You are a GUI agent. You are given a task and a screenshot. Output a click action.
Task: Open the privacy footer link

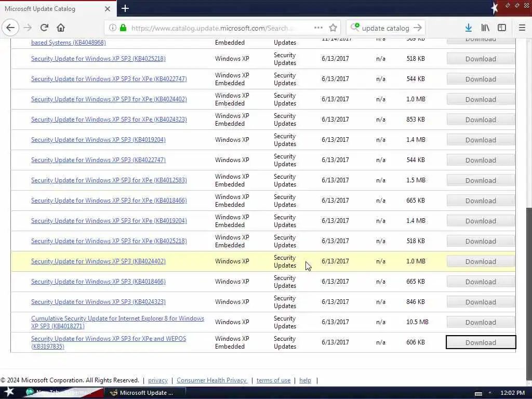158,380
